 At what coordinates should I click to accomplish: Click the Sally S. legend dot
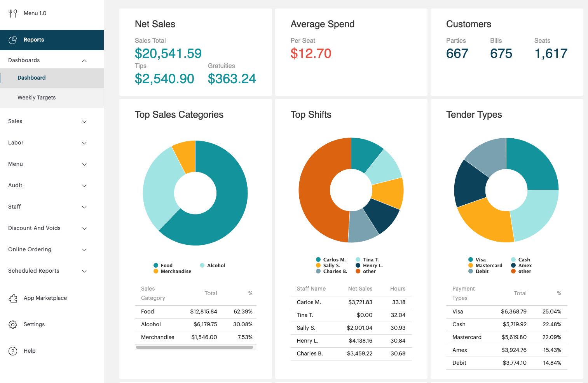click(x=318, y=265)
